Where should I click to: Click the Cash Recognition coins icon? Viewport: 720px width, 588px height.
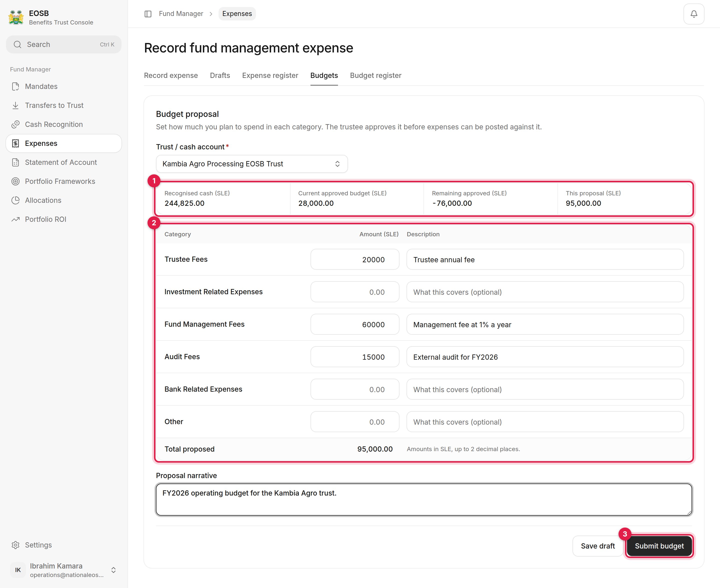point(15,124)
